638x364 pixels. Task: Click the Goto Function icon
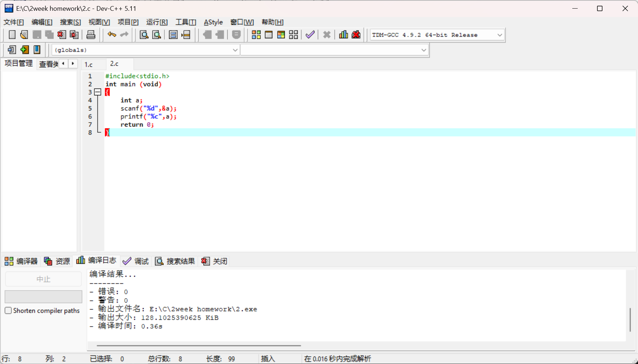(x=173, y=35)
